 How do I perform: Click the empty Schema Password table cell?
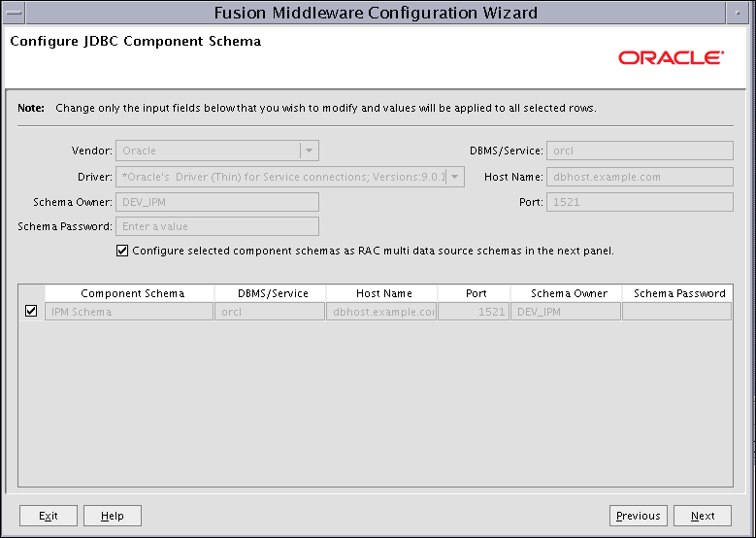pyautogui.click(x=677, y=312)
